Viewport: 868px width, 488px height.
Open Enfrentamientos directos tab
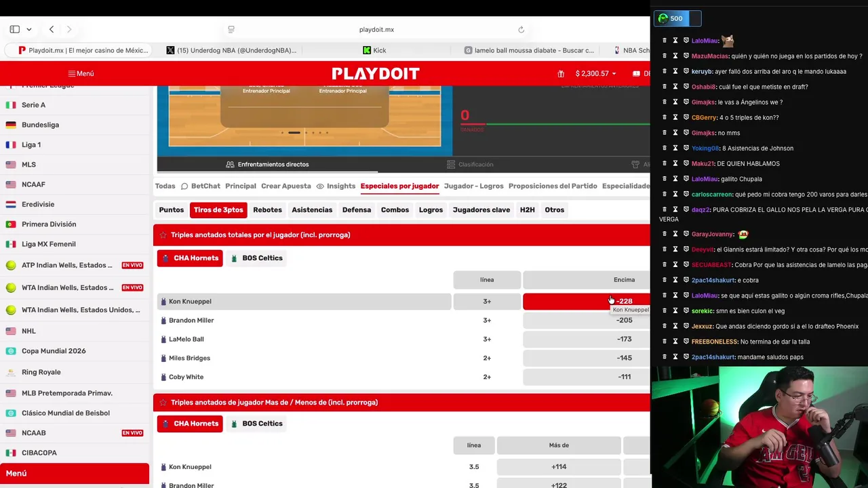(267, 164)
